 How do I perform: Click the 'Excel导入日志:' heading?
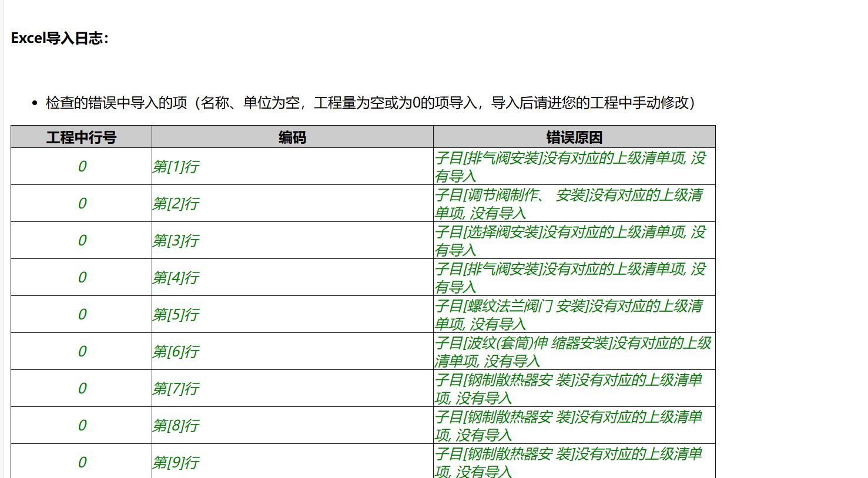click(60, 38)
